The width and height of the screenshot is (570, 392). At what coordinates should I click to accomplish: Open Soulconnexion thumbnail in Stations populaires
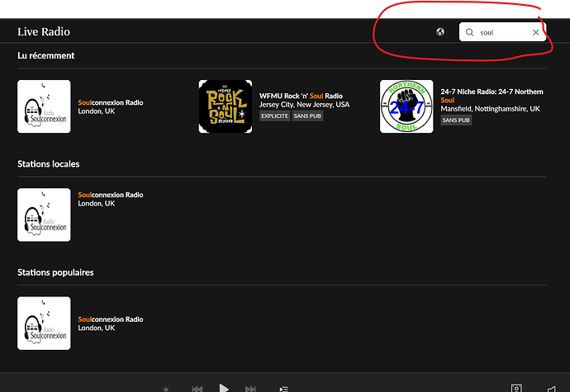point(44,323)
